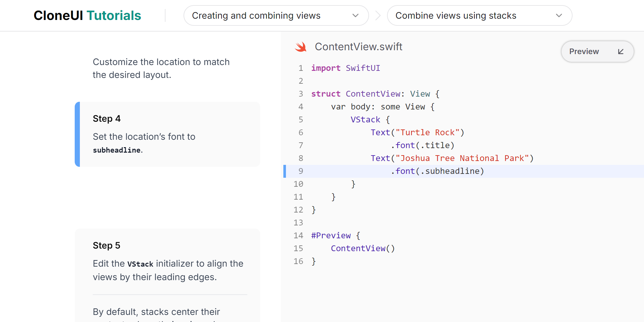
Task: Click the "Turtle Rock" string on line 6
Action: [427, 133]
